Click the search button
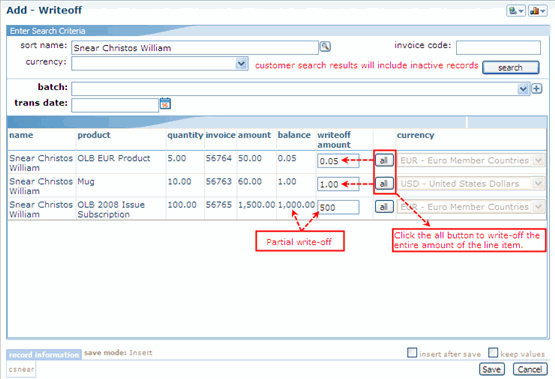 (x=511, y=68)
